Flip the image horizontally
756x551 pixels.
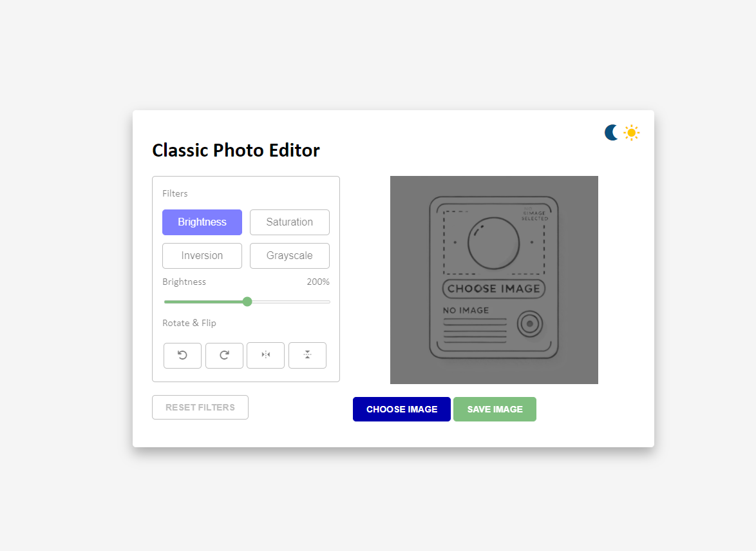(x=265, y=355)
